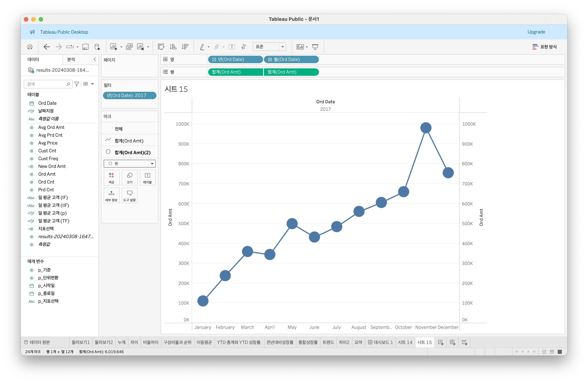
Task: Open the 원 mark type dropdown
Action: (152, 163)
